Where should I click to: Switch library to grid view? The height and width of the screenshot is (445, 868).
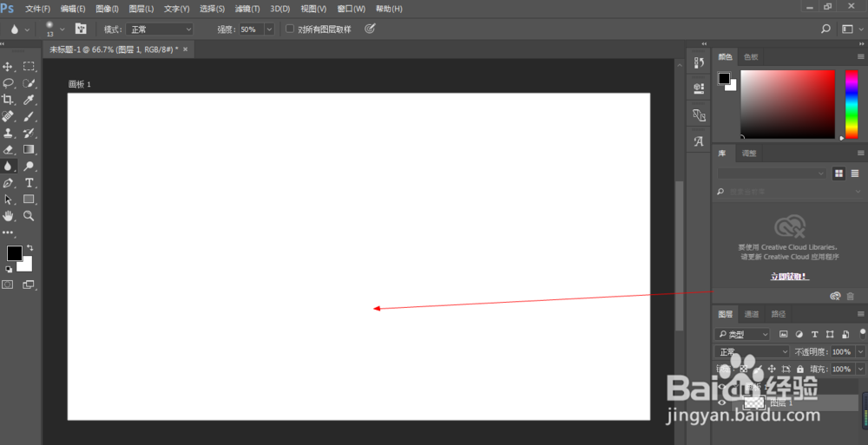(x=838, y=173)
